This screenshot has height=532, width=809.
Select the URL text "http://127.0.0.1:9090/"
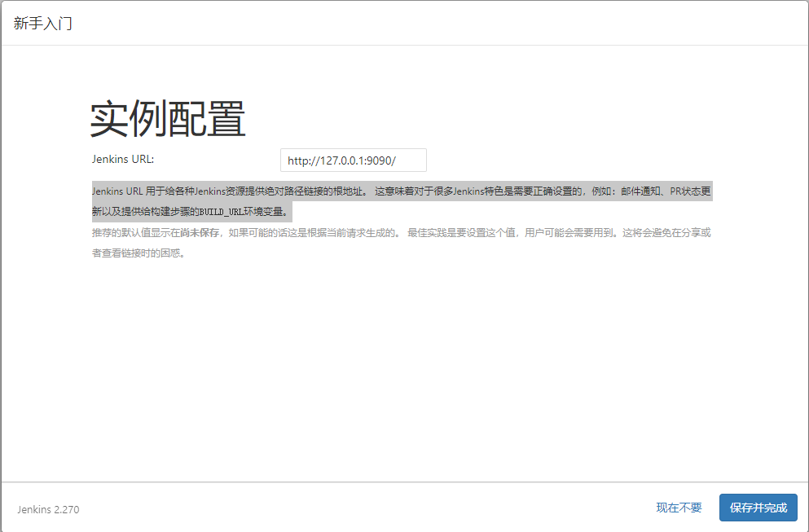(x=342, y=160)
